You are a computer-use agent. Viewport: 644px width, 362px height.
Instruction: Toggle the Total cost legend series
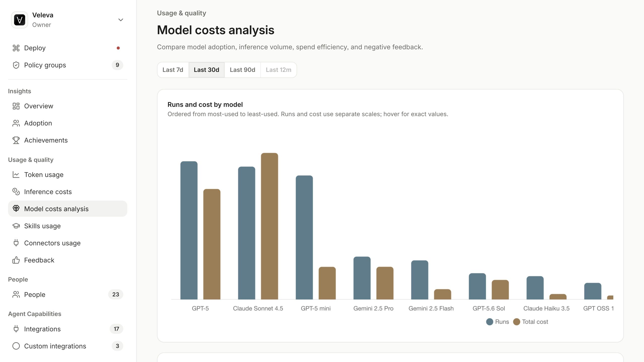coord(531,322)
